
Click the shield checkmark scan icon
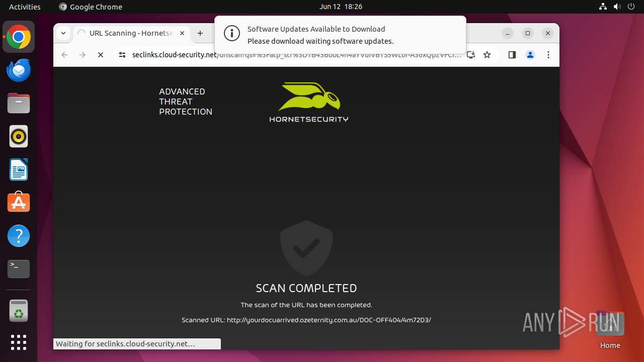306,248
